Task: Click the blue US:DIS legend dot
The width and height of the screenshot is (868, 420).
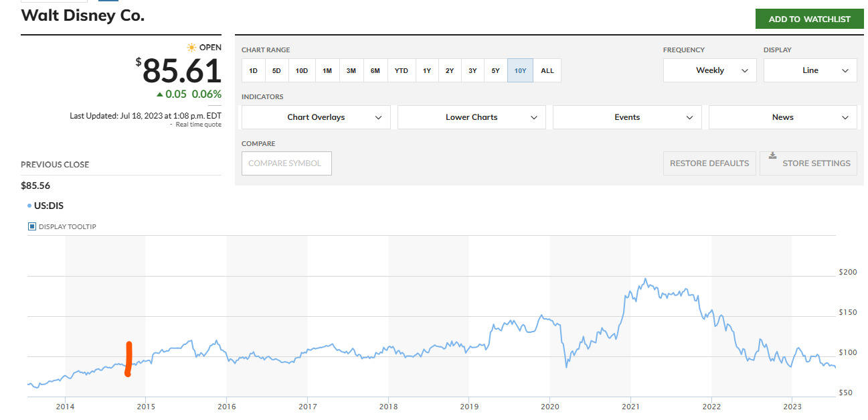Action: 30,206
